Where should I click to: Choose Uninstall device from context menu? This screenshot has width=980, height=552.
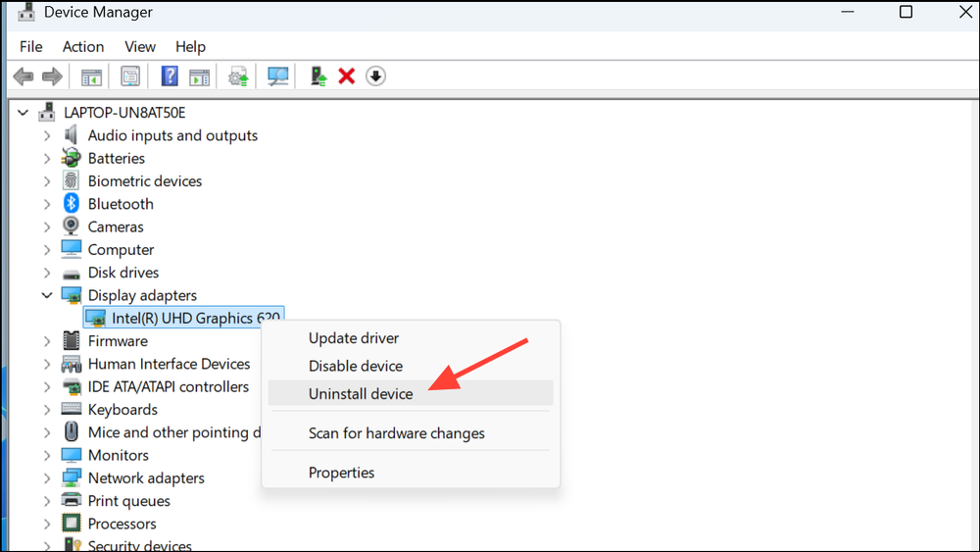click(x=361, y=393)
